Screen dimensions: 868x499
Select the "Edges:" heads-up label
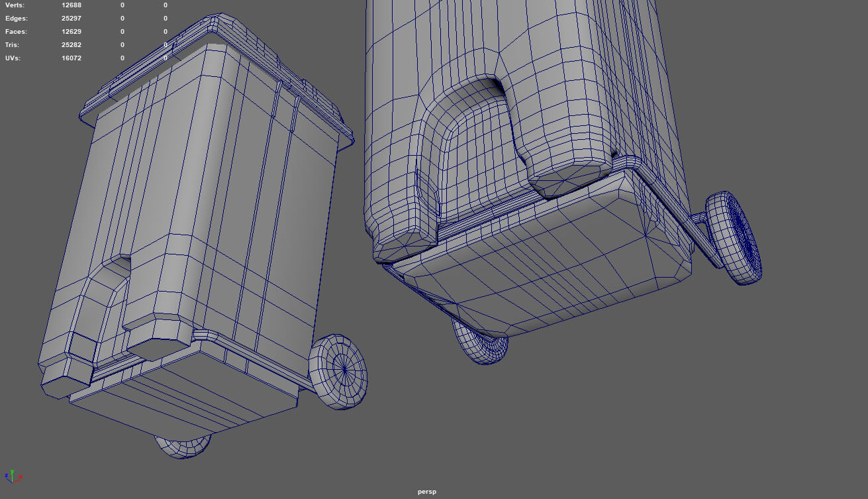[17, 19]
